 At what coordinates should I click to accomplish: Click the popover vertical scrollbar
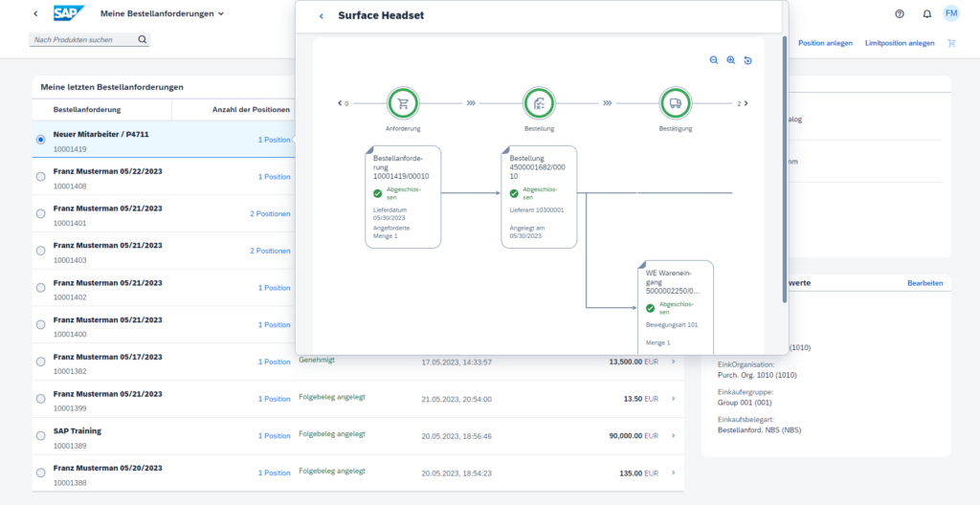coord(785,168)
